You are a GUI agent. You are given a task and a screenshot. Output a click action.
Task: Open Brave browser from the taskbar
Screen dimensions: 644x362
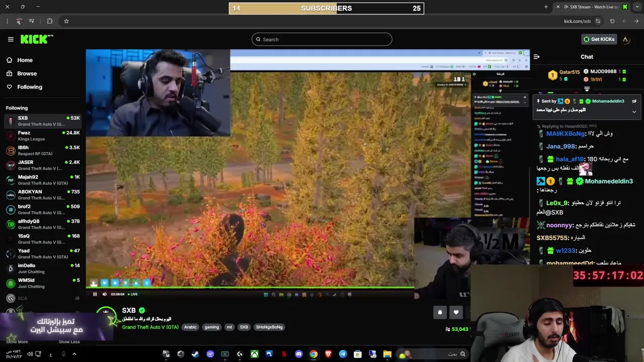point(329,354)
